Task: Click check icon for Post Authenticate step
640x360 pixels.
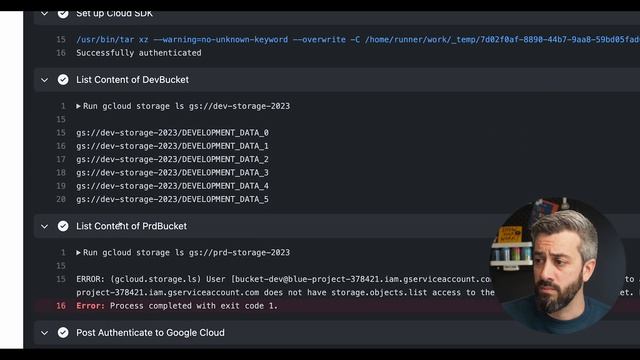Action: (x=63, y=333)
